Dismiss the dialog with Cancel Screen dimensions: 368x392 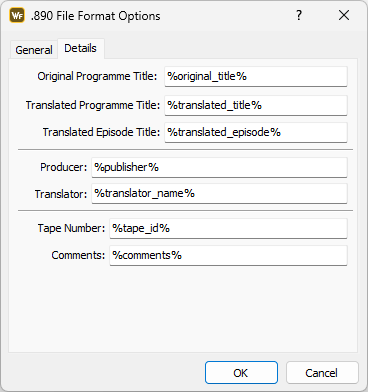coord(322,373)
